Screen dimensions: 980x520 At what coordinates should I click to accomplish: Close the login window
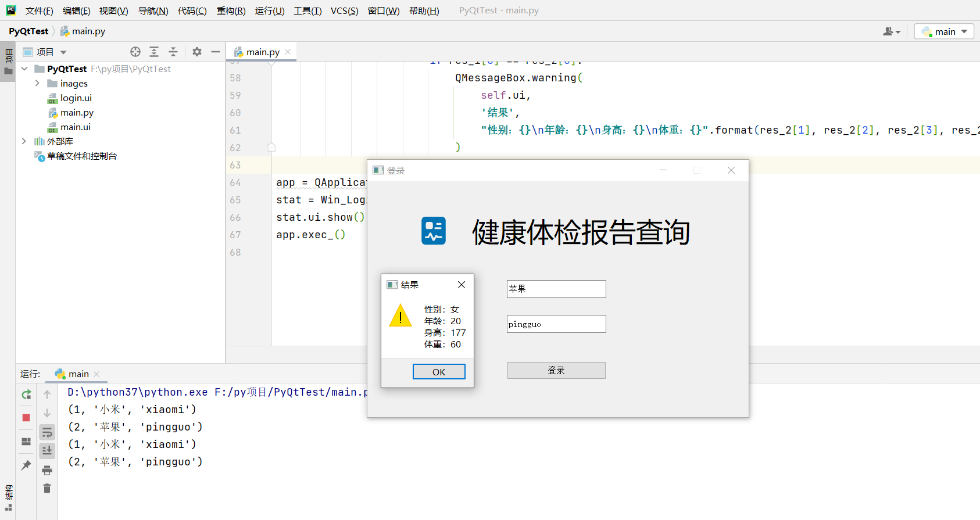click(731, 170)
